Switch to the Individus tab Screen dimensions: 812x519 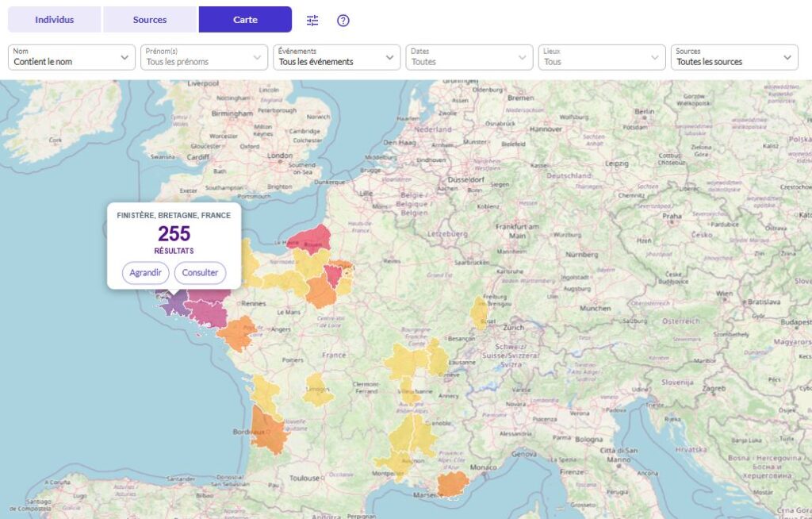55,20
